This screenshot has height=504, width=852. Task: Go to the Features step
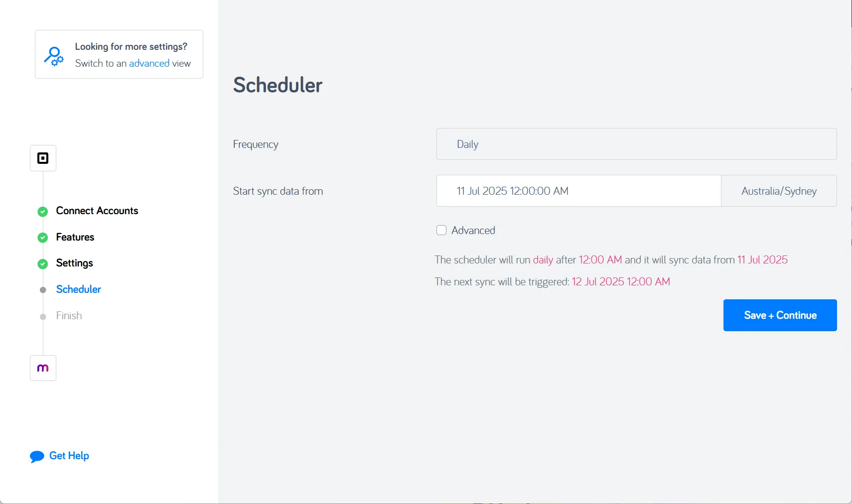[x=75, y=237]
